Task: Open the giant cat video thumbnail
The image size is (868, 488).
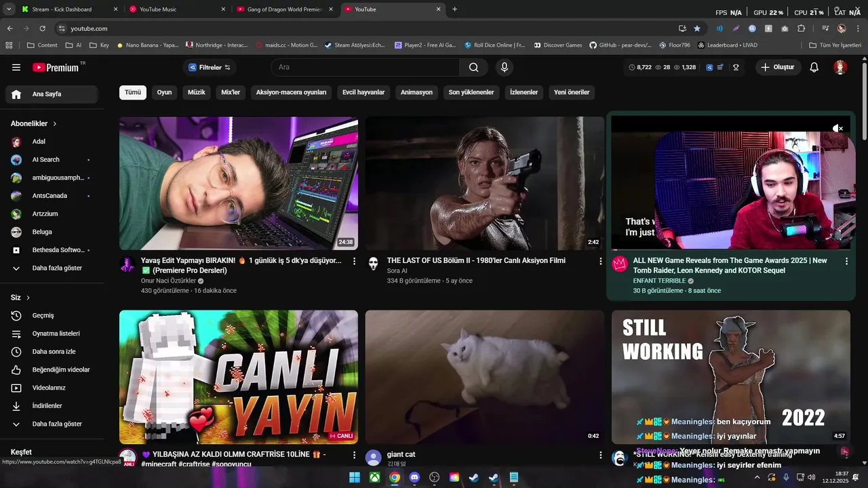Action: coord(484,377)
